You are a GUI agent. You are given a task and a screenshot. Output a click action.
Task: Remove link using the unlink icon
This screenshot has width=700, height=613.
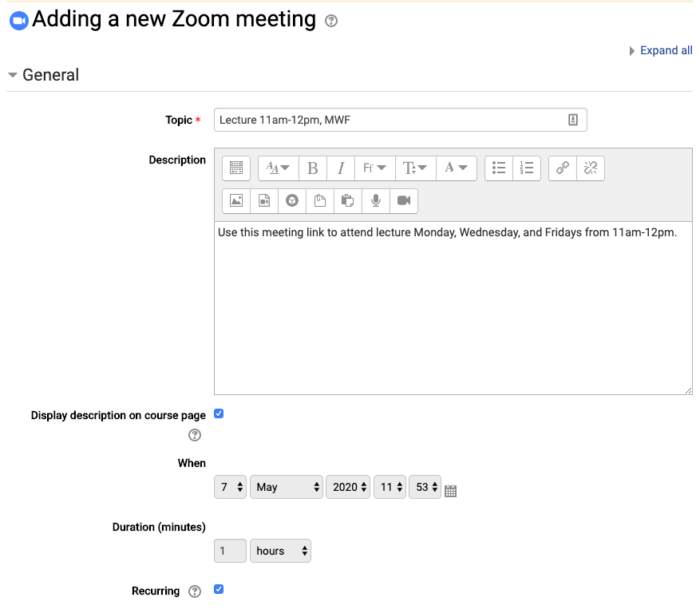[x=591, y=168]
